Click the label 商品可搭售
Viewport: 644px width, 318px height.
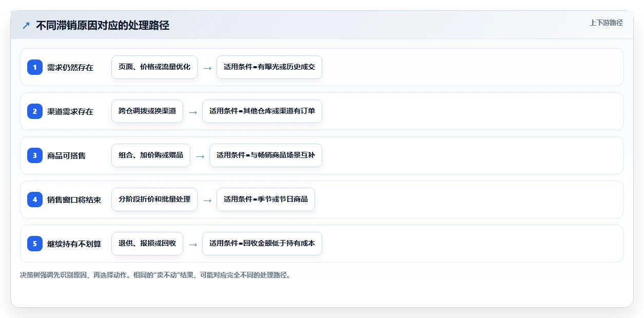(66, 155)
